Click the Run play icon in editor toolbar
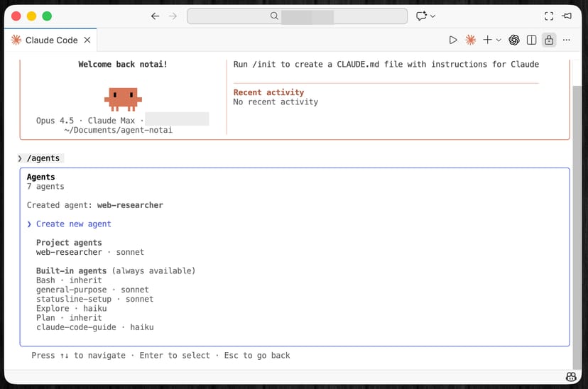 coord(453,40)
